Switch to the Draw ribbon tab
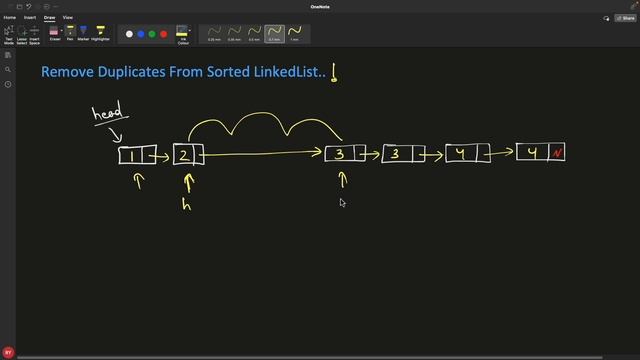The image size is (640, 360). 49,18
